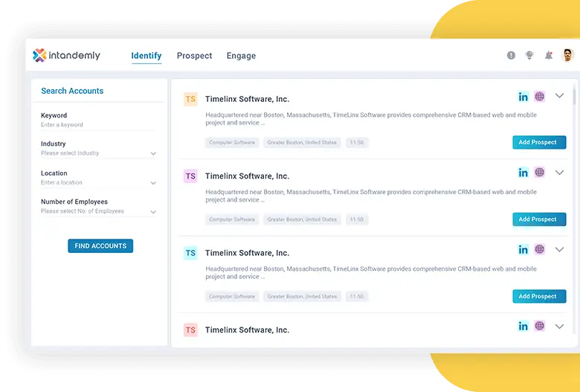Click the results list scrollbar

point(575,94)
